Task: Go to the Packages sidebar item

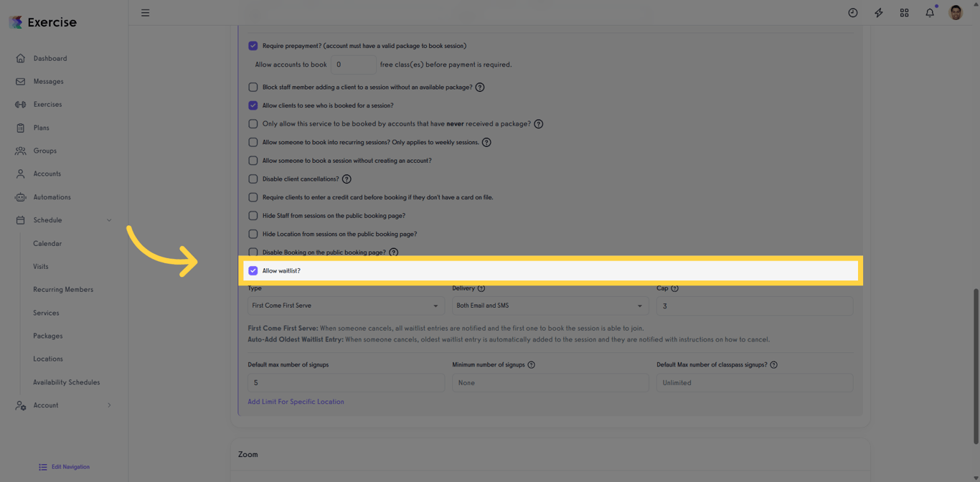Action: pyautogui.click(x=46, y=336)
